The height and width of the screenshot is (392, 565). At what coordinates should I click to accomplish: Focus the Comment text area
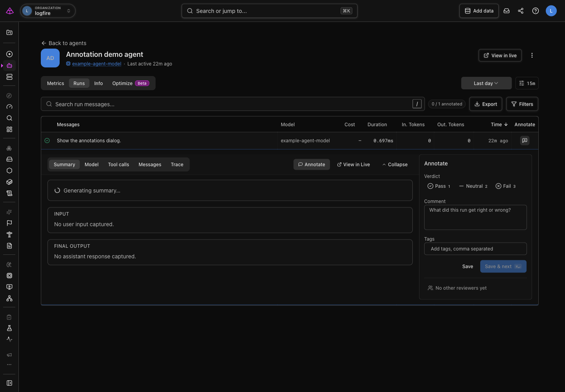(475, 217)
